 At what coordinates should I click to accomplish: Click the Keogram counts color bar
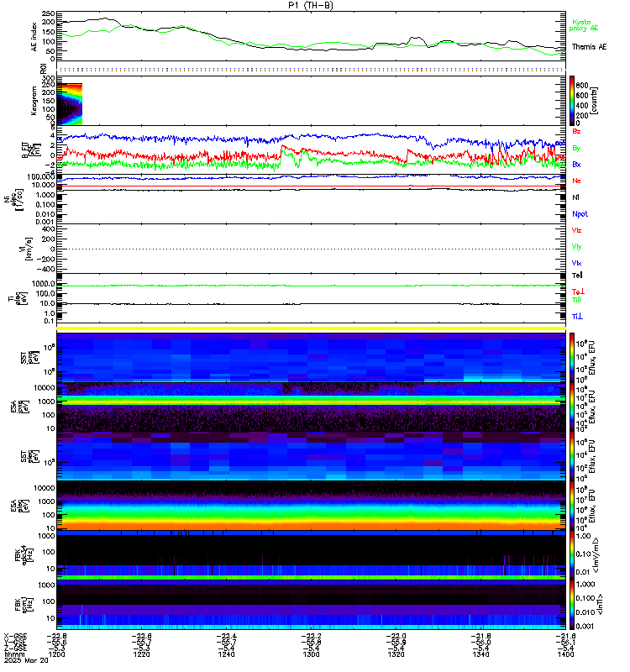(x=572, y=101)
